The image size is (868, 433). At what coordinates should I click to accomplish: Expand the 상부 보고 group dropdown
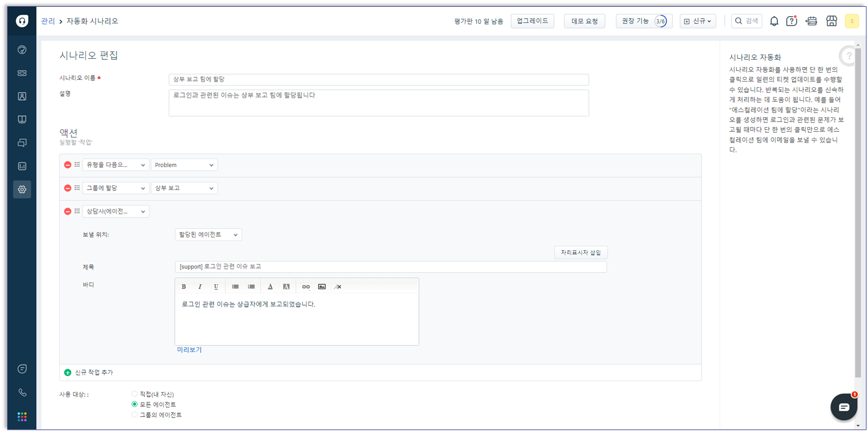pyautogui.click(x=184, y=188)
